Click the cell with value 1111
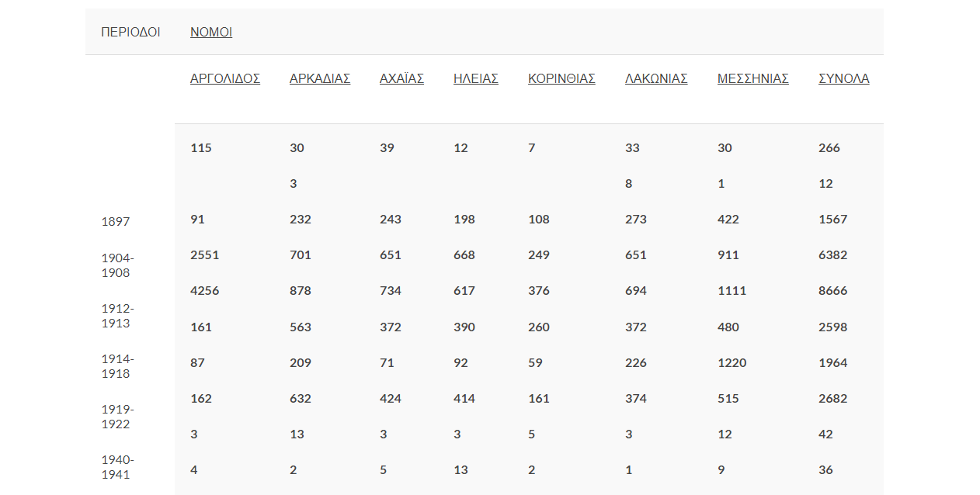This screenshot has height=495, width=980. point(732,291)
